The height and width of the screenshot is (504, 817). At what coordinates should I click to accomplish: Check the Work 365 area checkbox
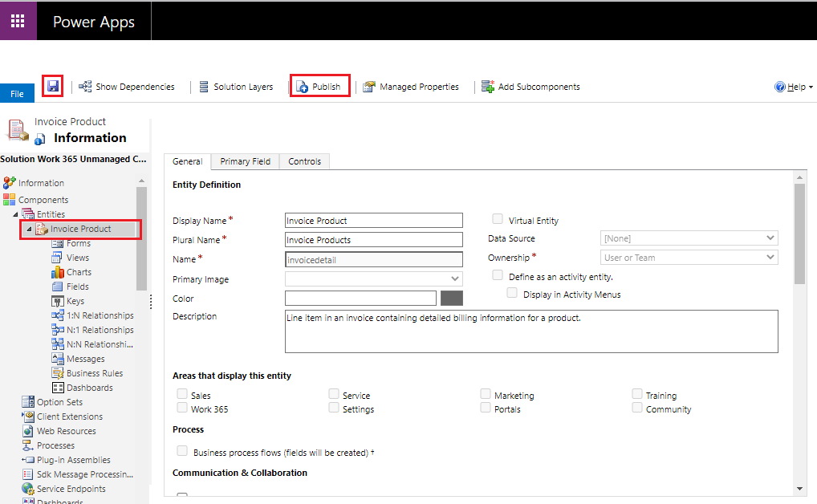(182, 408)
